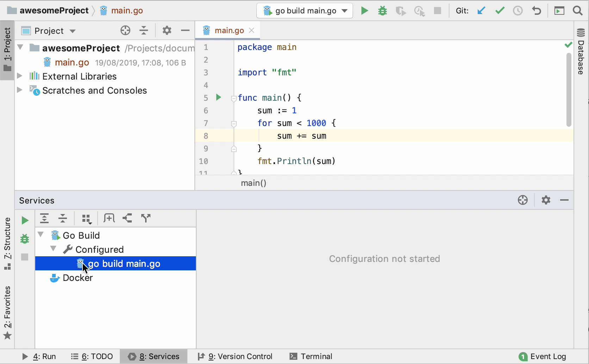Collapse all nodes in Services tree
The width and height of the screenshot is (589, 364).
63,218
